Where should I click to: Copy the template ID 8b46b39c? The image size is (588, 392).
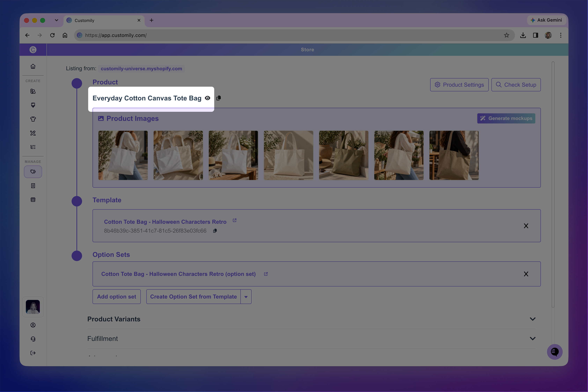[x=215, y=231]
